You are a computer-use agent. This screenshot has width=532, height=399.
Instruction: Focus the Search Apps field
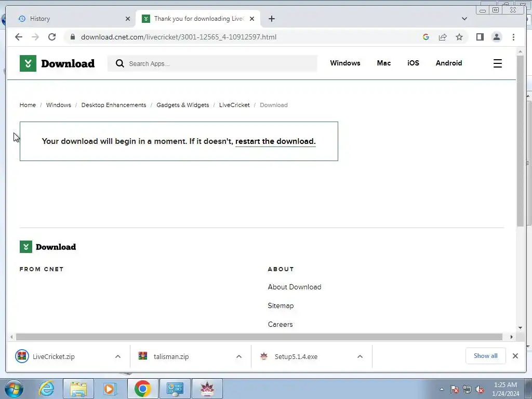pos(212,63)
